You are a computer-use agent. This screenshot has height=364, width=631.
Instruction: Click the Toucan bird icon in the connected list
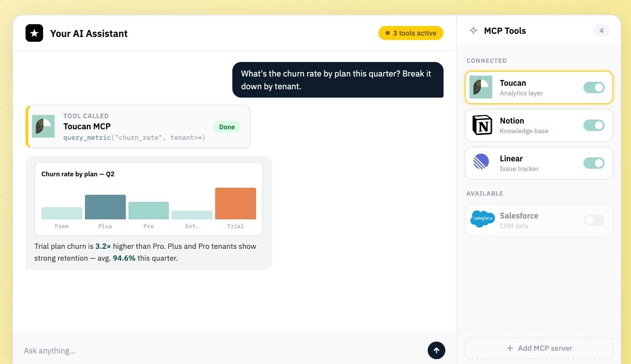pos(481,87)
